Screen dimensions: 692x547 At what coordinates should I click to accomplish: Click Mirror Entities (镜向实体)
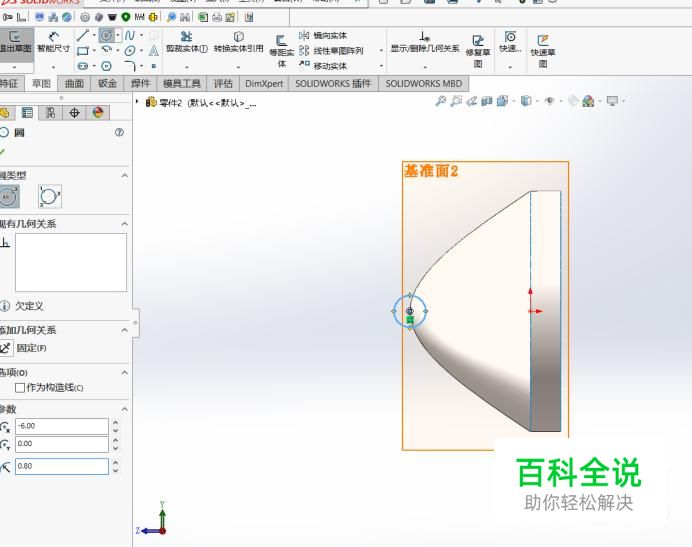click(323, 35)
